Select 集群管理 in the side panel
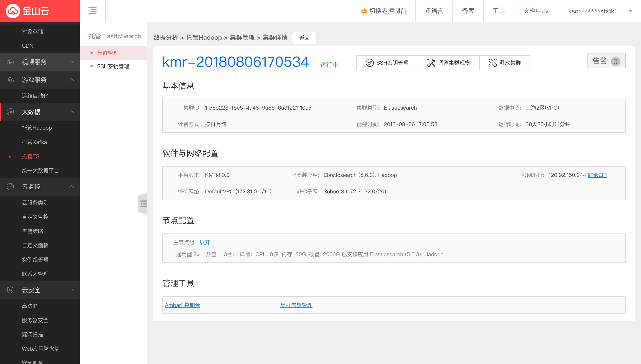This screenshot has width=641, height=364. [113, 53]
